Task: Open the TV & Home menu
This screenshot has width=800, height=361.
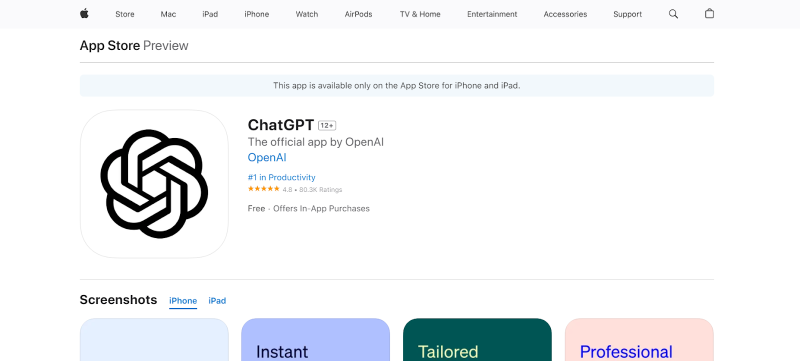Action: [x=420, y=14]
